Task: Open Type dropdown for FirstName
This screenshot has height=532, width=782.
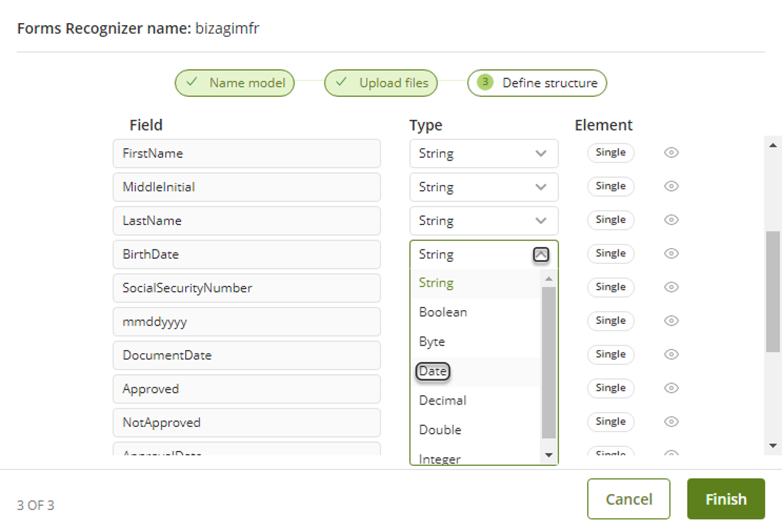Action: pos(484,154)
